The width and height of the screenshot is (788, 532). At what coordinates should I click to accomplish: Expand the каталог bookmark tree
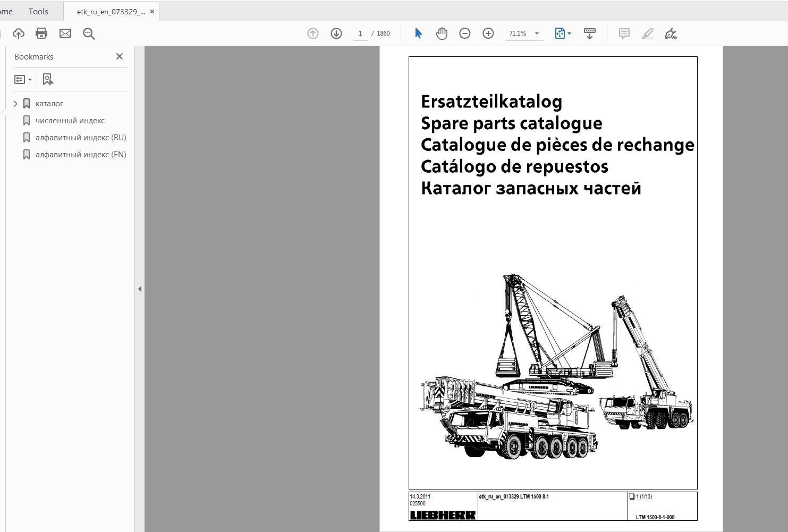(x=15, y=104)
